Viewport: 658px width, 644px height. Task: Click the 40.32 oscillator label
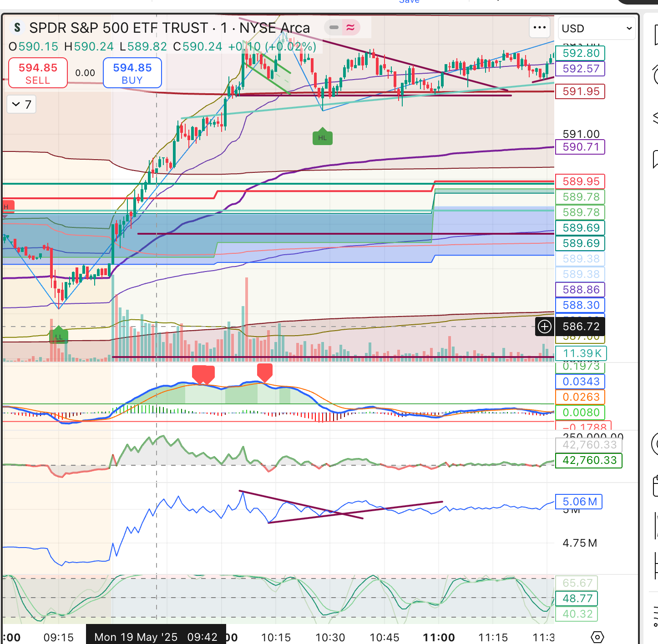pos(577,614)
